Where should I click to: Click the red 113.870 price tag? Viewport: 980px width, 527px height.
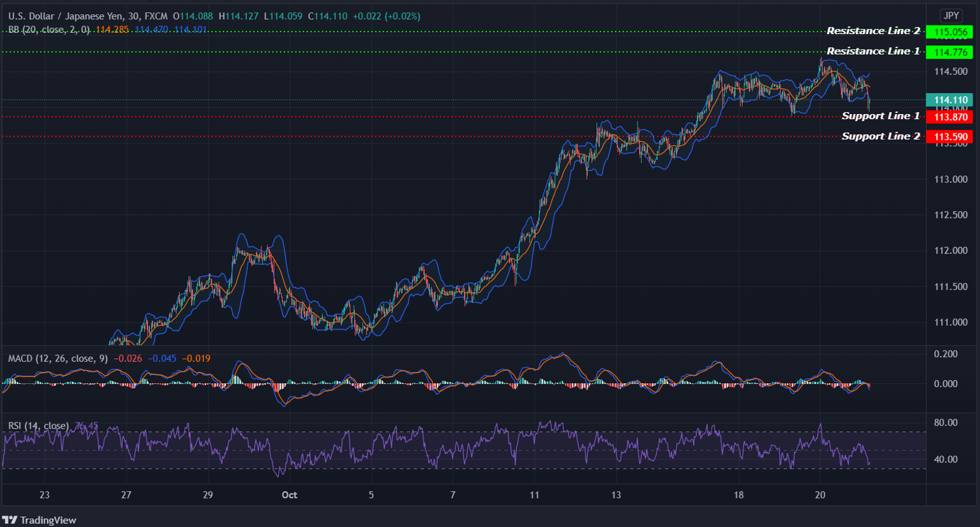pos(950,117)
